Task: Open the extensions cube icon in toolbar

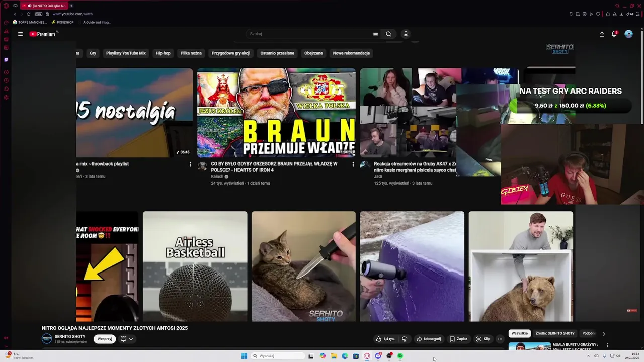Action: 608,14
